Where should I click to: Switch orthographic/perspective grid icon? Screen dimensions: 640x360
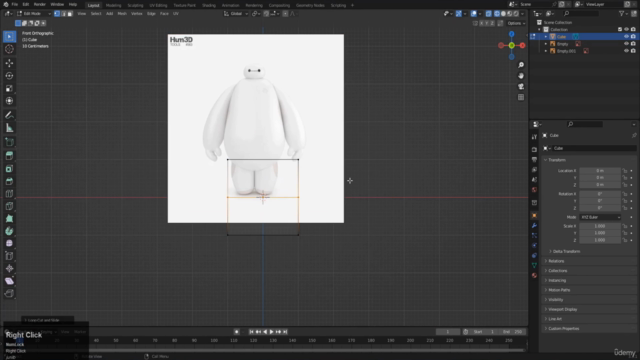coord(521,97)
